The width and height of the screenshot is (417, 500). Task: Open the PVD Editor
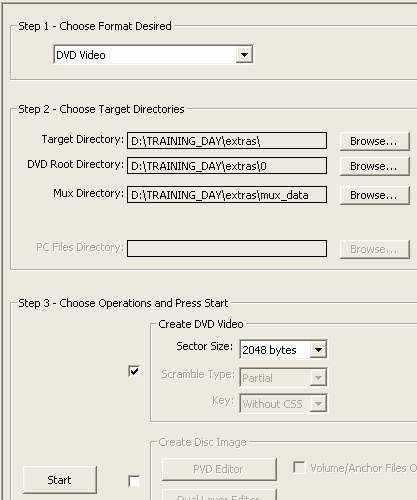point(219,469)
